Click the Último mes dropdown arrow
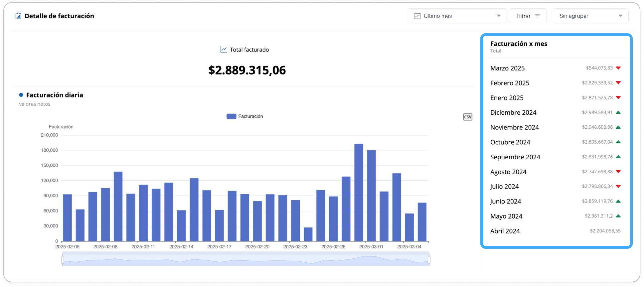The width and height of the screenshot is (644, 287). pos(499,16)
